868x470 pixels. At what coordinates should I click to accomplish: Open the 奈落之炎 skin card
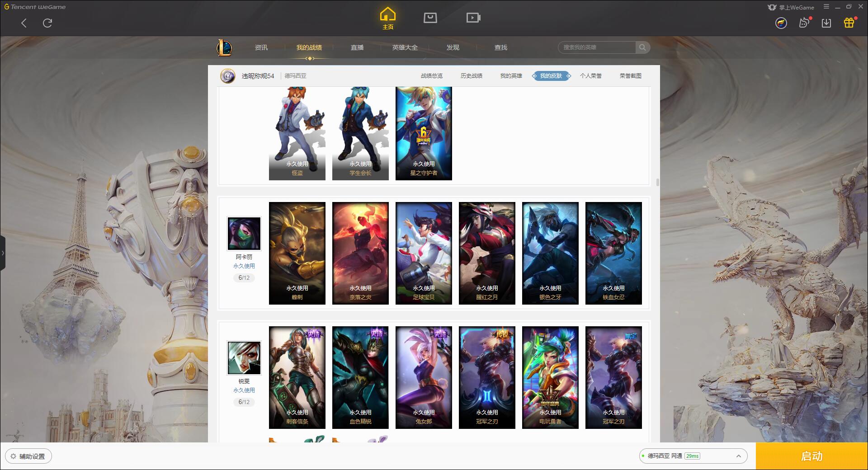tap(360, 253)
